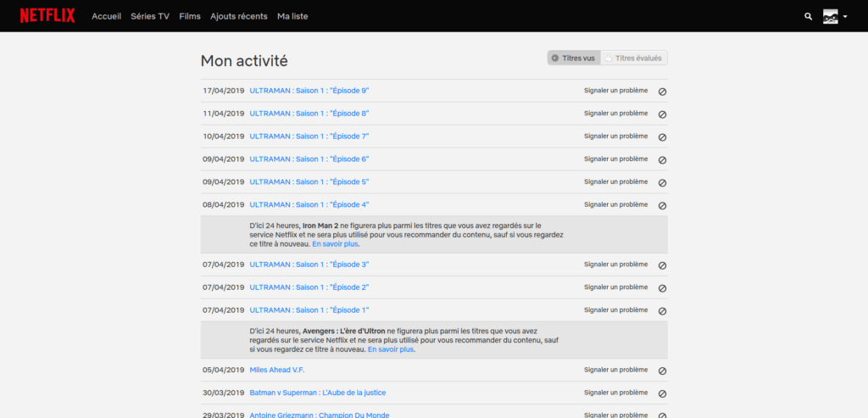Hide Épisode 3 entry with circle-slash icon
868x418 pixels.
tap(662, 265)
